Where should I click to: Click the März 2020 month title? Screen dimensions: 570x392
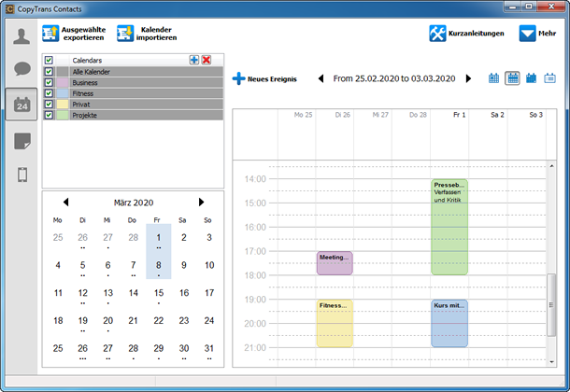[134, 203]
